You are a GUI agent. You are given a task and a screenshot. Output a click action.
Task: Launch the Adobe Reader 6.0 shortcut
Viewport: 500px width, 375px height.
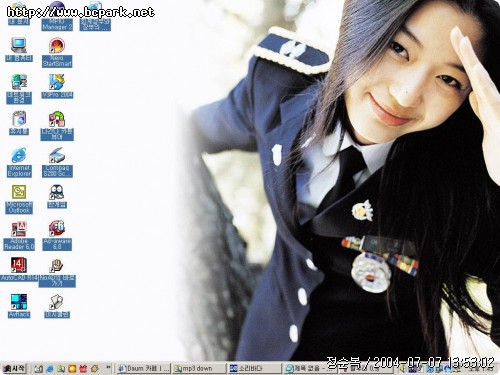19,236
